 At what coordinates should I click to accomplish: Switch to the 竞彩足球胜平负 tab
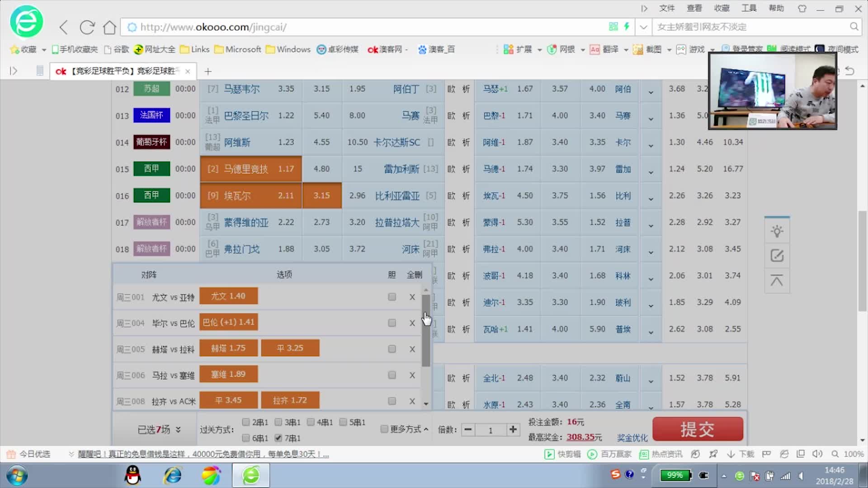tap(122, 71)
